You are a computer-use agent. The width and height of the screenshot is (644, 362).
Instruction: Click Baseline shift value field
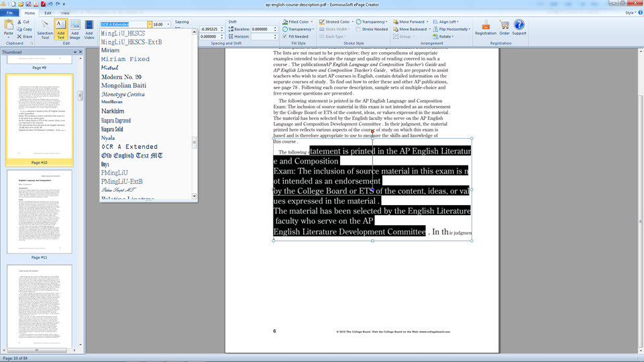pyautogui.click(x=262, y=29)
